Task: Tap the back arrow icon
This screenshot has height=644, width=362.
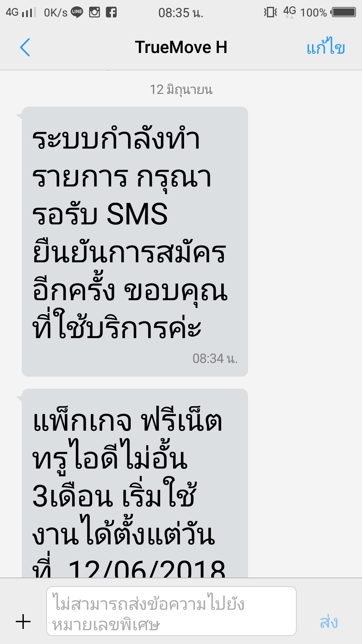Action: pos(25,47)
